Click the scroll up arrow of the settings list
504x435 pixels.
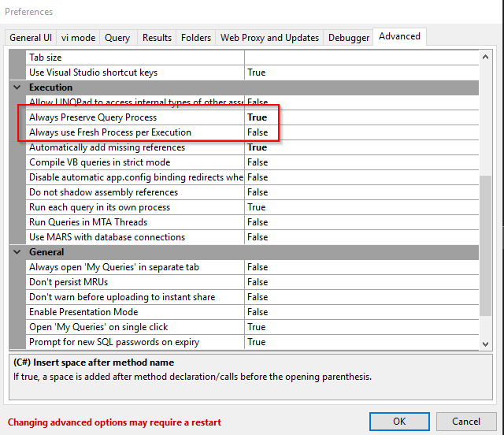[x=485, y=58]
